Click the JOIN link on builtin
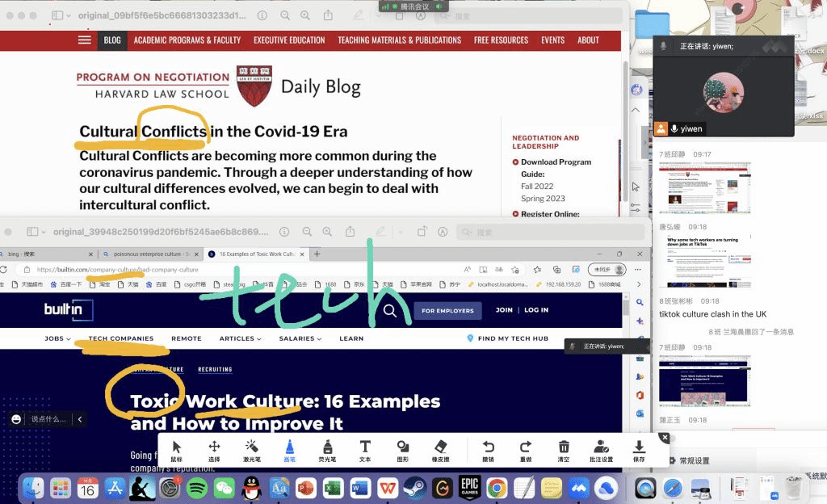Image resolution: width=827 pixels, height=504 pixels. 504,310
